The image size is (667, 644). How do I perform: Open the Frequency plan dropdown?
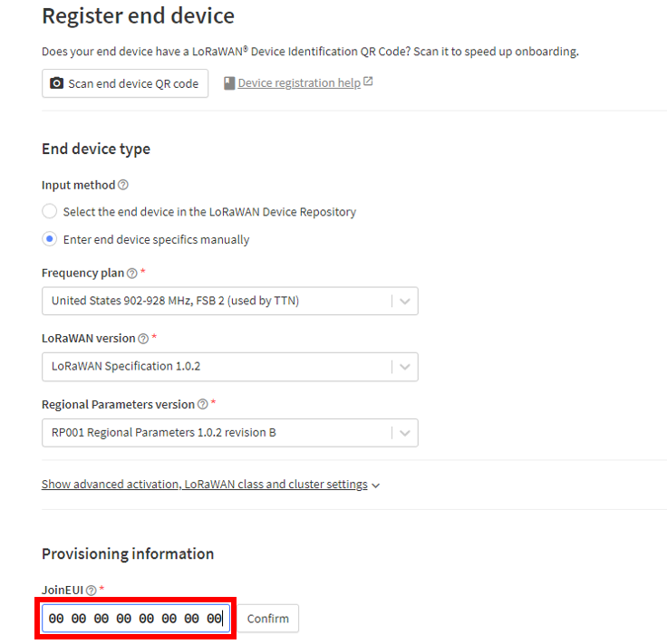pos(229,301)
